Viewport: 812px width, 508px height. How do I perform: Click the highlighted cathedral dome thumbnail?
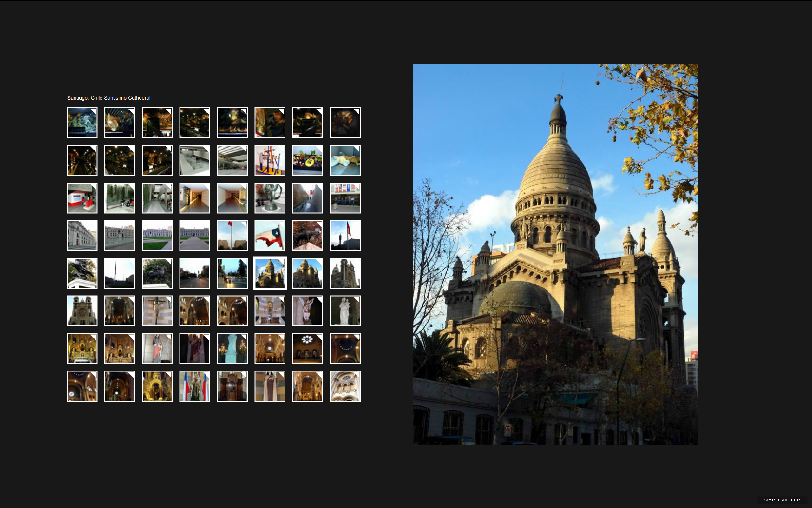coord(270,273)
